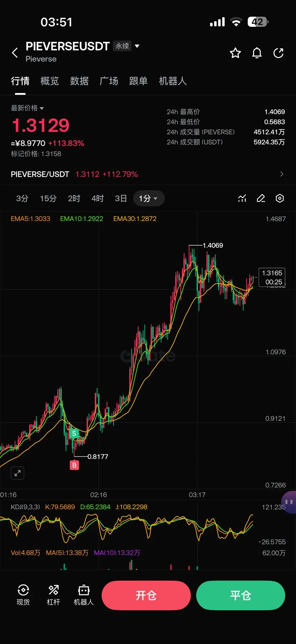296x644 pixels.
Task: Switch to the 跟单 tab
Action: point(138,81)
